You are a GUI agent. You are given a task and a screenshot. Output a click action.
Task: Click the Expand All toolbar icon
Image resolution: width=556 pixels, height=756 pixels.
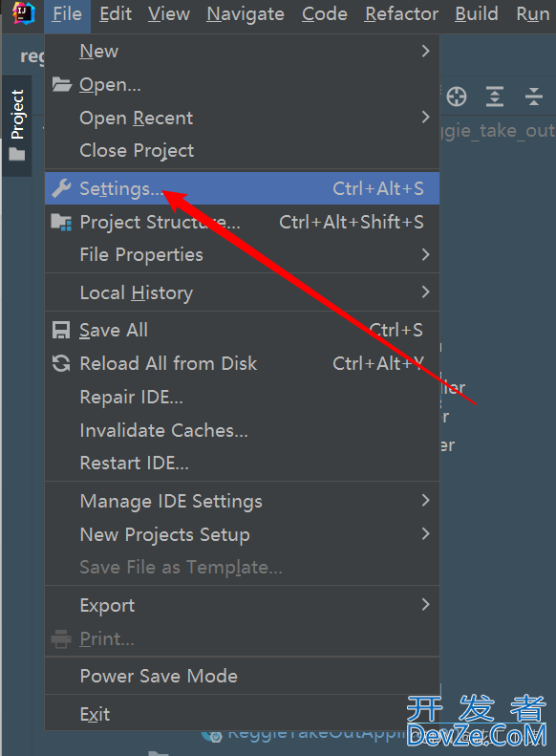pos(495,97)
